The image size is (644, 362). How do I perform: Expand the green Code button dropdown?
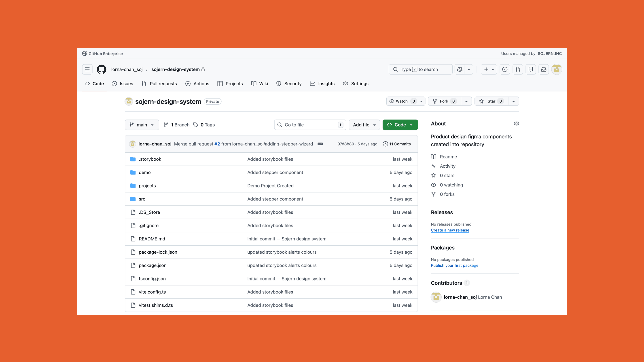pyautogui.click(x=411, y=125)
